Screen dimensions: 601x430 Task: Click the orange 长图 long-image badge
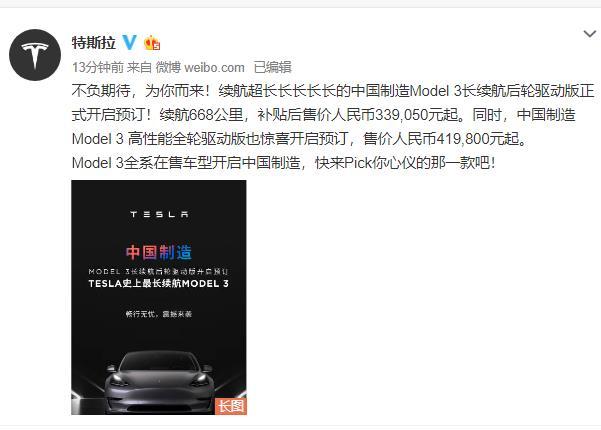coord(231,406)
